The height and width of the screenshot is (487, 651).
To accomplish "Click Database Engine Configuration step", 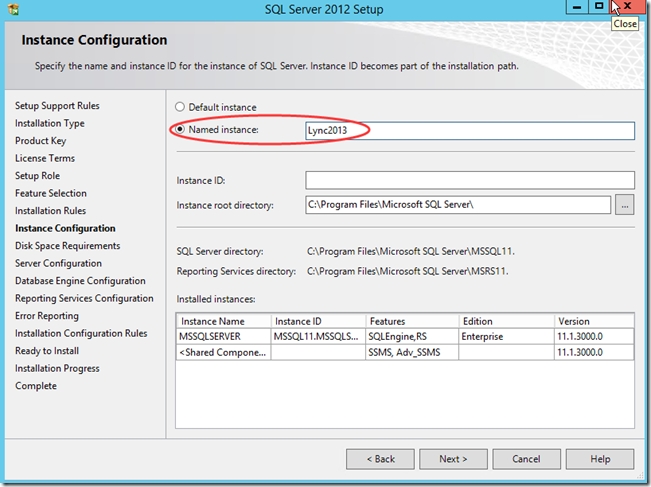I will [80, 281].
